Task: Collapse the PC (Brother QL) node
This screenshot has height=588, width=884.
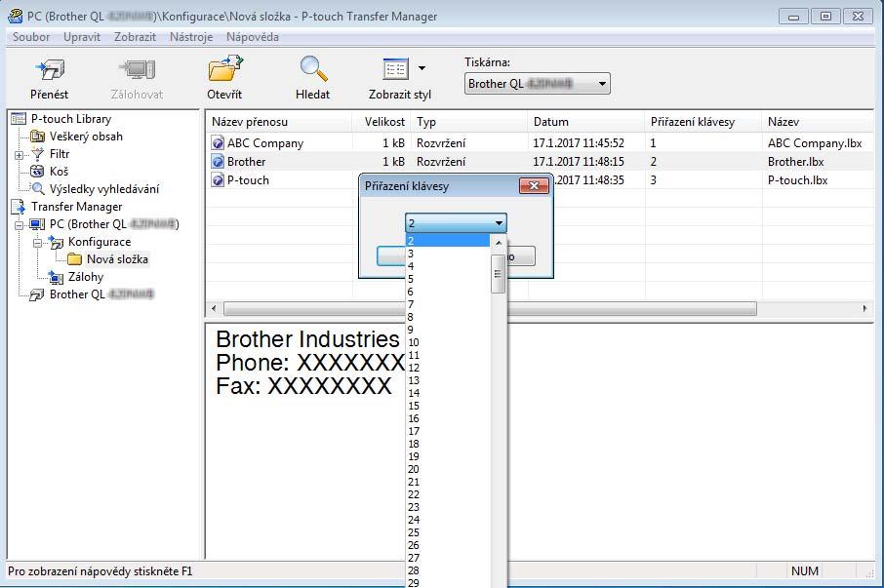Action: pos(20,224)
